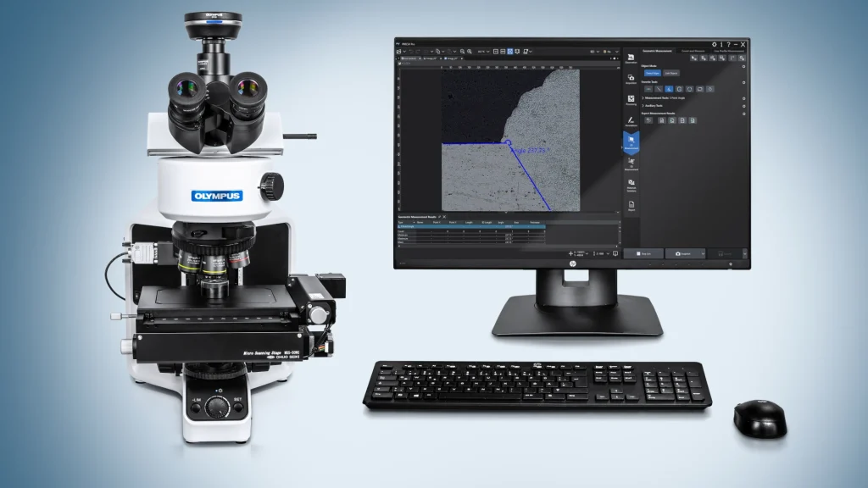868x488 pixels.
Task: Switch to the Line Profile Measurement tab
Action: tap(729, 51)
